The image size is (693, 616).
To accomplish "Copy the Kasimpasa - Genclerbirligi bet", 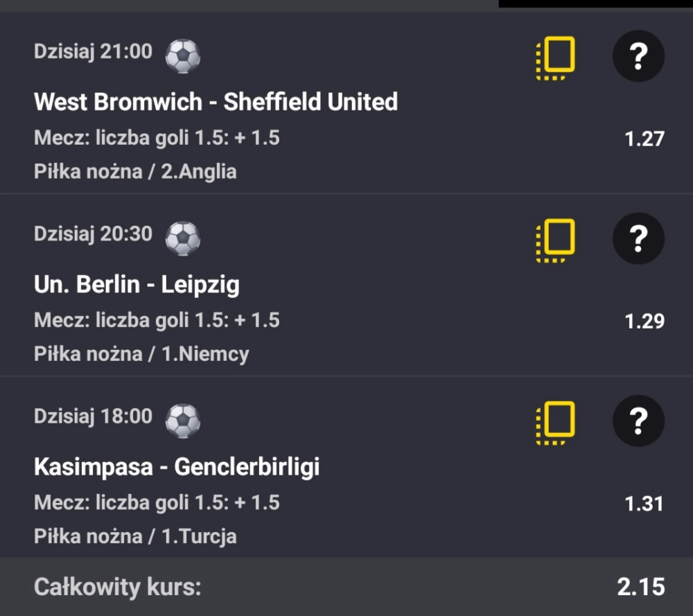I will tap(556, 422).
